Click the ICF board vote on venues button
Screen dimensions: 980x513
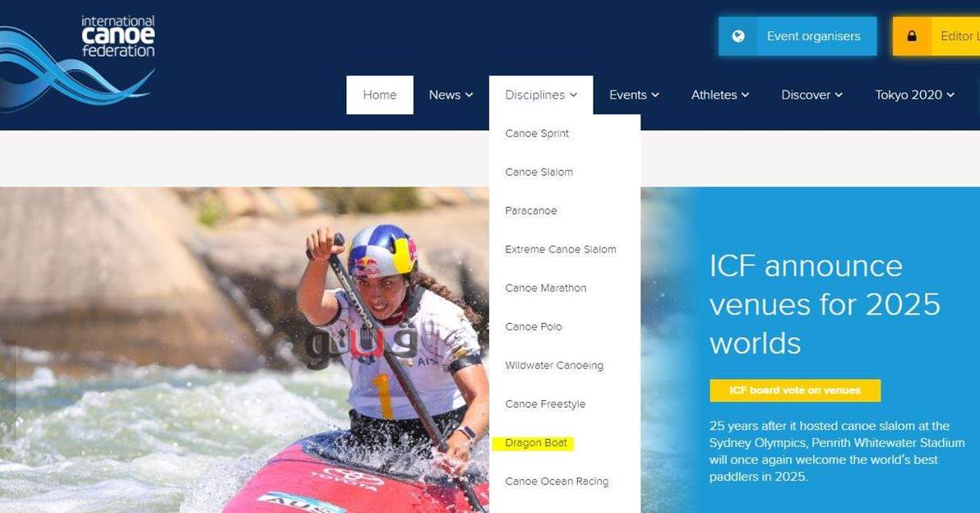coord(795,391)
